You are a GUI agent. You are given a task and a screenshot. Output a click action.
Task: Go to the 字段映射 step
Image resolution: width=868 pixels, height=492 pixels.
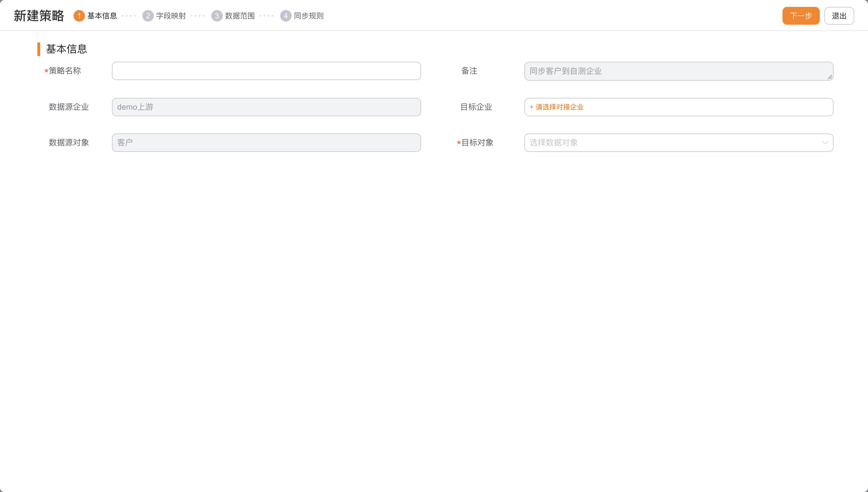(171, 16)
